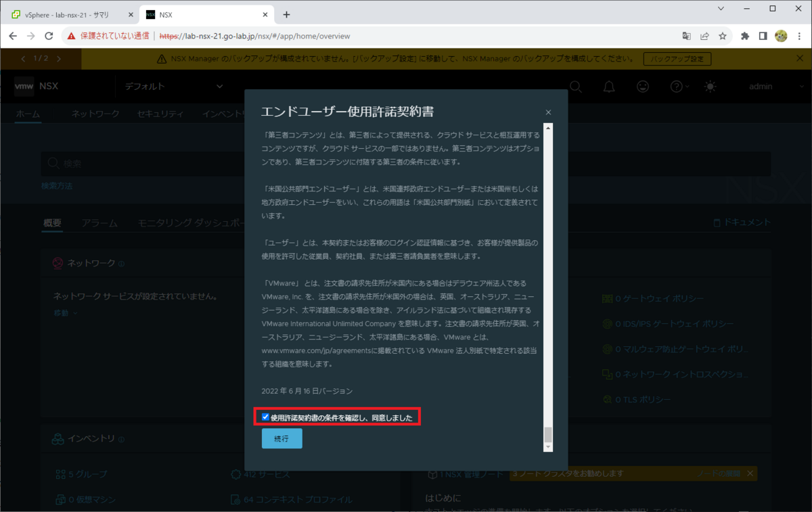Image resolution: width=812 pixels, height=512 pixels.
Task: Check the EULA agreement checkbox
Action: tap(265, 417)
